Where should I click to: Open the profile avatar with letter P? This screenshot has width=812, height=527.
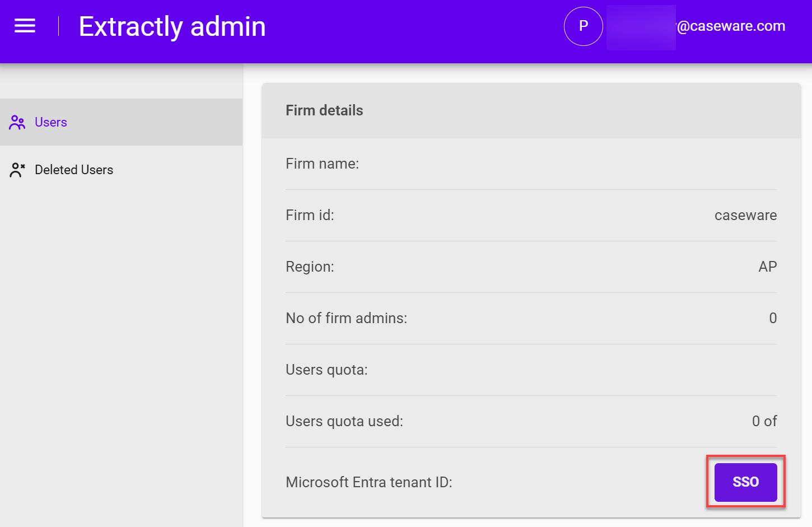583,26
